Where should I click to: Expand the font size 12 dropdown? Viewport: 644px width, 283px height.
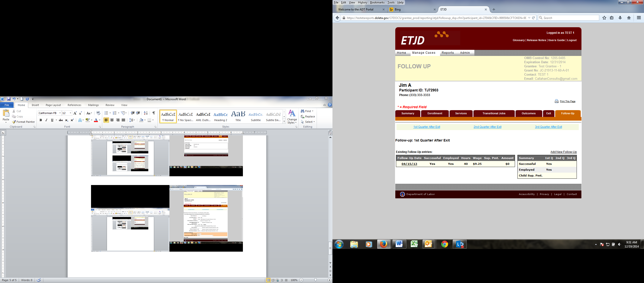[71, 113]
